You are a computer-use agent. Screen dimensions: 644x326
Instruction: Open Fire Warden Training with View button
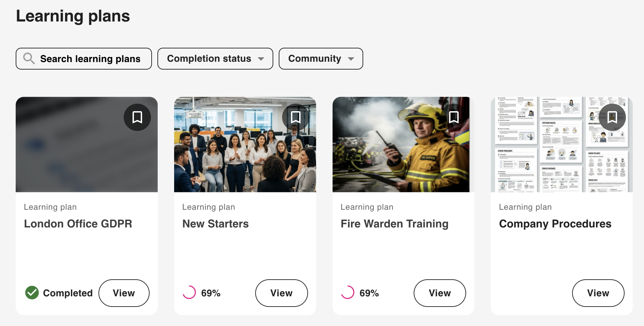coord(440,293)
